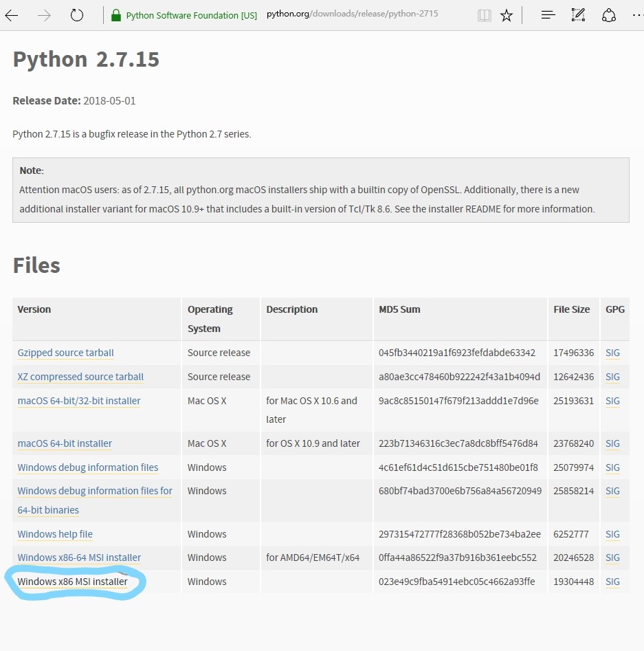Click the python.org address bar URL
This screenshot has width=644, height=651.
point(352,14)
